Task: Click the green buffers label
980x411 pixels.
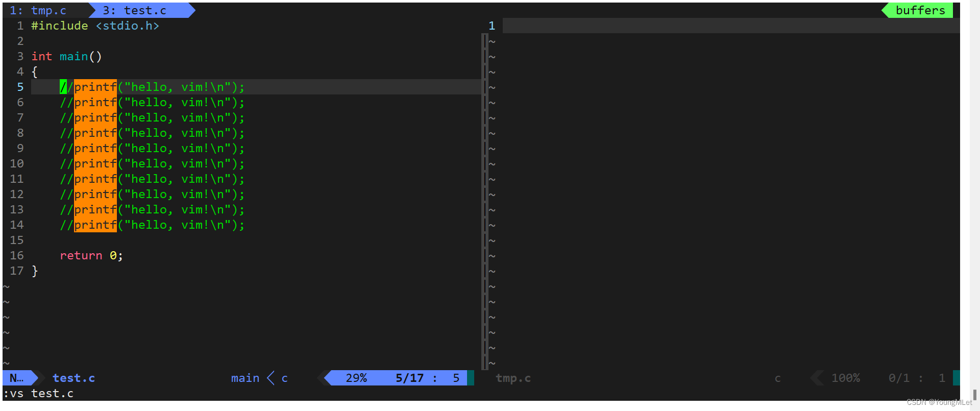Action: (920, 10)
